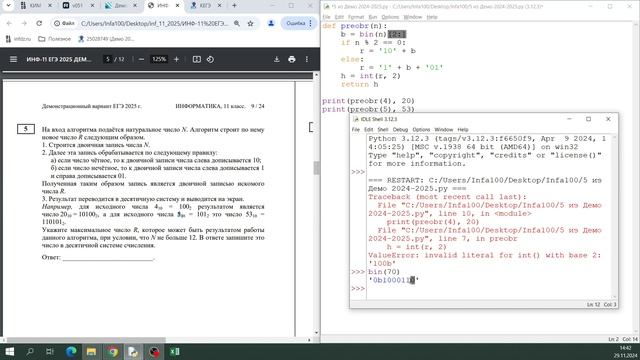
Task: Open the Windows Start menu
Action: coord(9,351)
